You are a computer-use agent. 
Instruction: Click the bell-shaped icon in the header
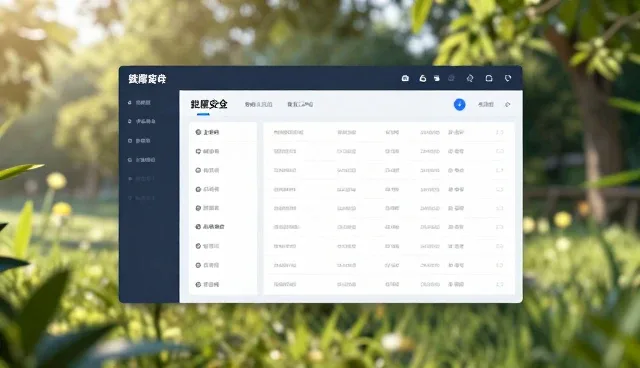[489, 78]
